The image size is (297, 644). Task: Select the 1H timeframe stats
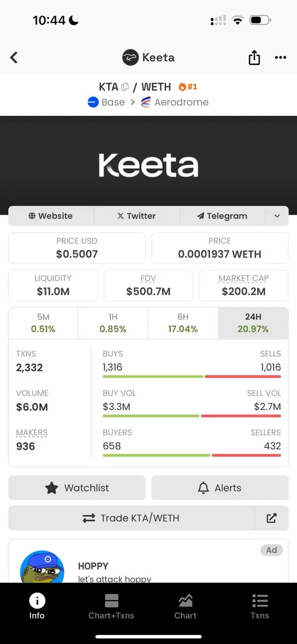tap(113, 323)
